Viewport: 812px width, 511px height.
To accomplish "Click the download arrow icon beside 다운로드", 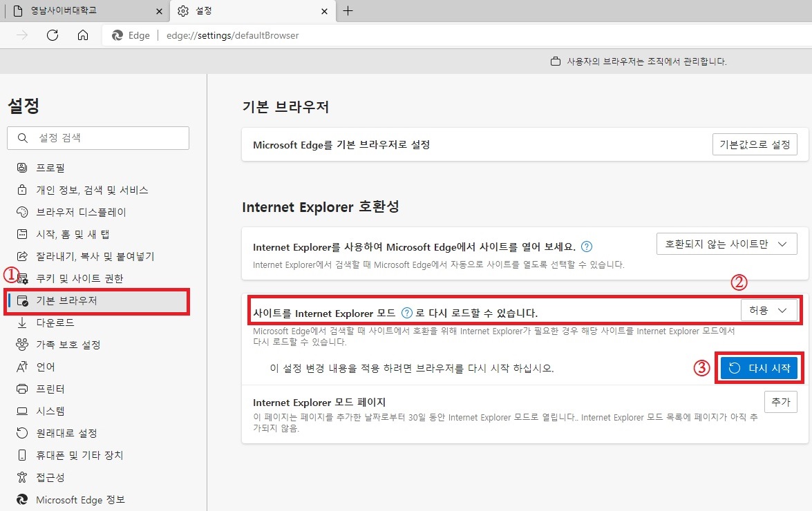I will click(x=21, y=322).
